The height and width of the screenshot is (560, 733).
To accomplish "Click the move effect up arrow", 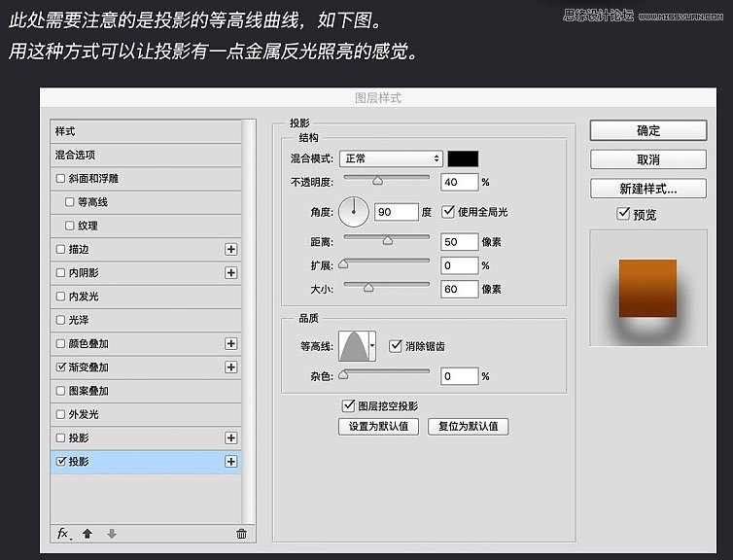I will point(87,534).
